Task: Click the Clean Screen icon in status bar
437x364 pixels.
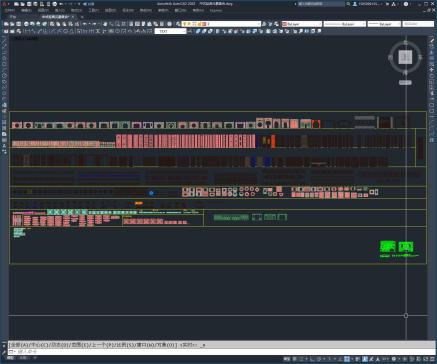Action: tap(425, 359)
